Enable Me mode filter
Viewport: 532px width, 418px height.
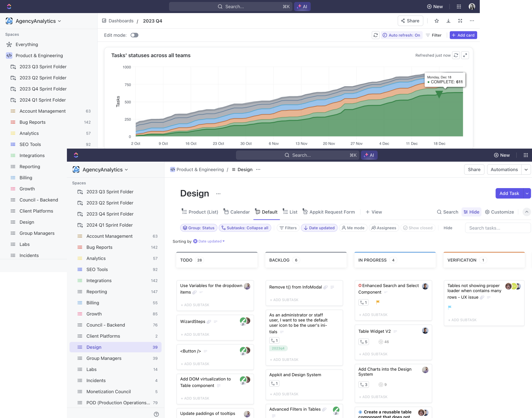[353, 228]
